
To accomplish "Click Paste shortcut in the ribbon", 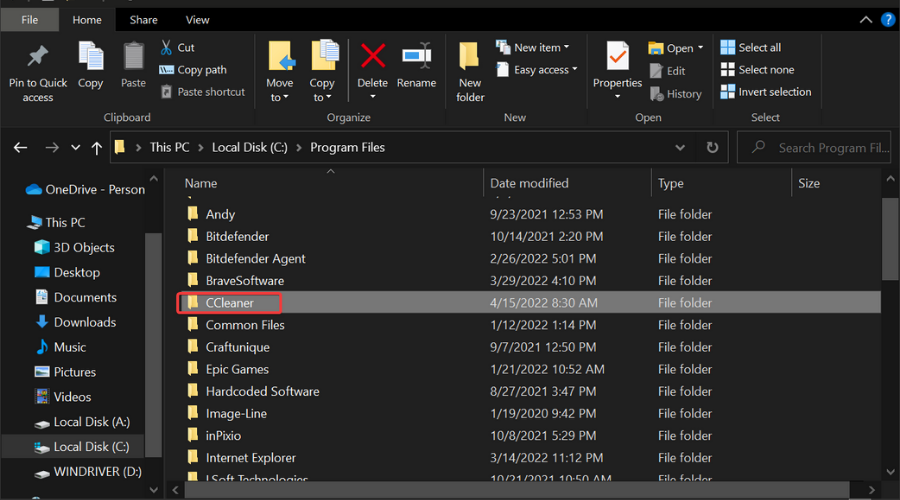I will tap(203, 92).
